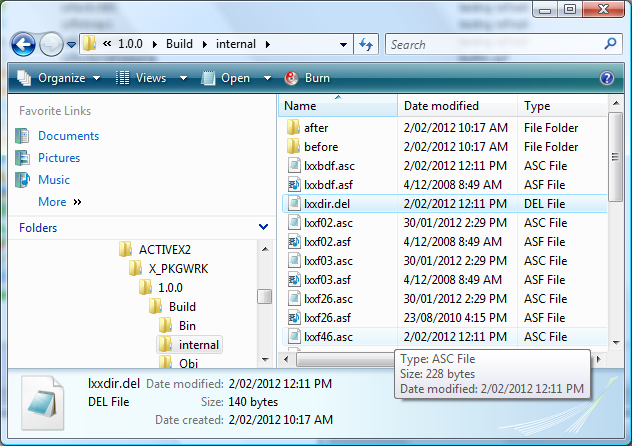This screenshot has height=446, width=632.
Task: Select lxxbdf.asc file icon
Action: pyautogui.click(x=294, y=166)
